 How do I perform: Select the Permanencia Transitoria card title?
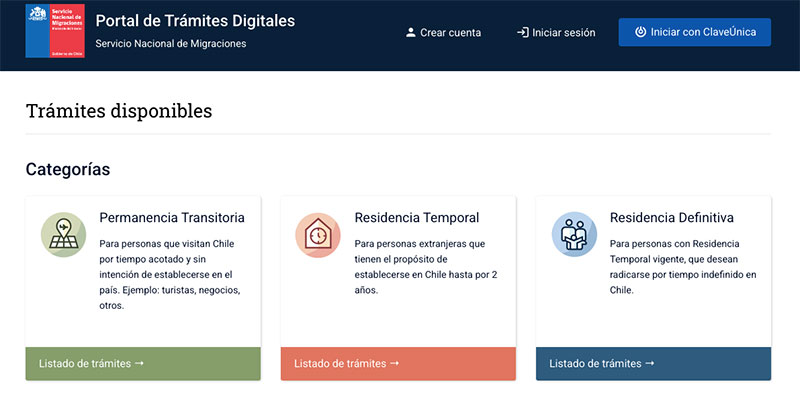click(172, 218)
